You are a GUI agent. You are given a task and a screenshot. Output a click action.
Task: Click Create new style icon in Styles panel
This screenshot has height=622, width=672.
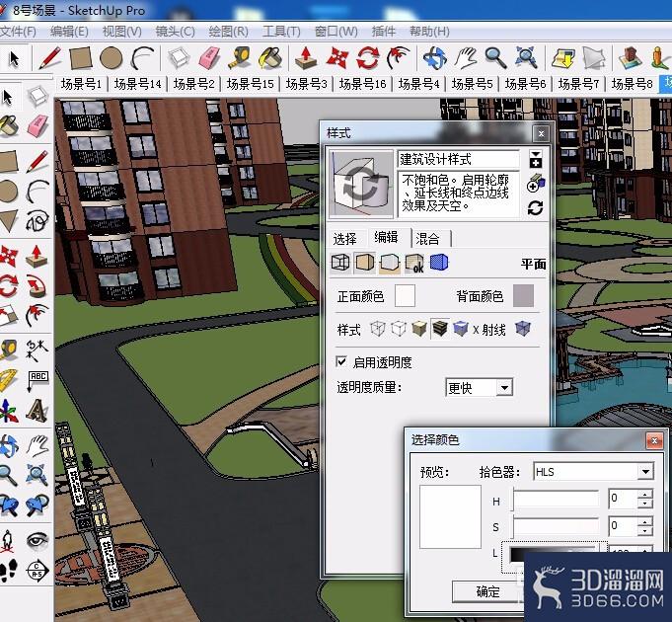pyautogui.click(x=535, y=186)
